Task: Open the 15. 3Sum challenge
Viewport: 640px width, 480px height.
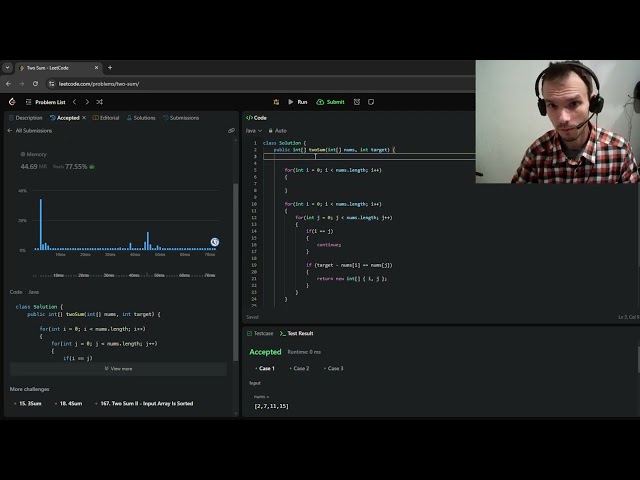Action: (x=28, y=403)
